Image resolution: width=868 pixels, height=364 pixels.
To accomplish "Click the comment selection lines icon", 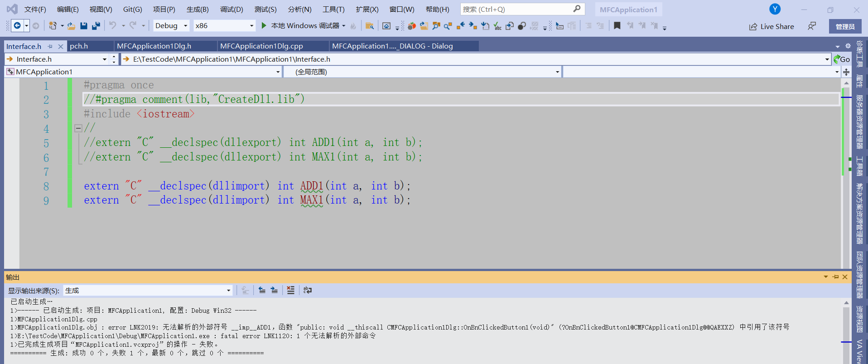I will (588, 26).
